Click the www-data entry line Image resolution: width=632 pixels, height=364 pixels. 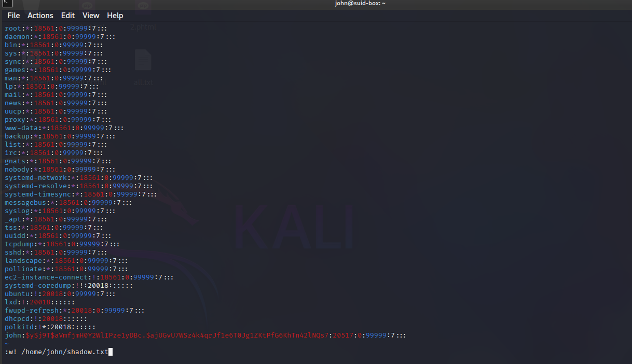click(x=64, y=128)
